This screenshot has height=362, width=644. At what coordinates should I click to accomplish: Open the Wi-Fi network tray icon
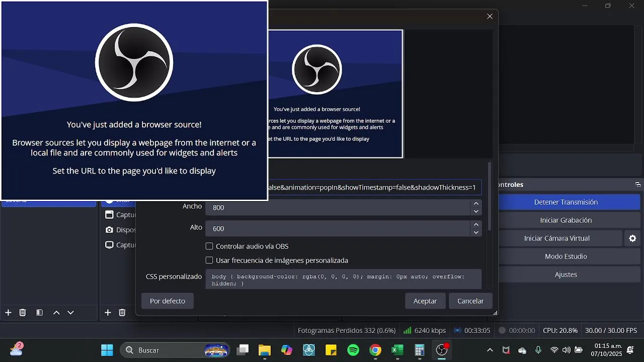coord(554,350)
